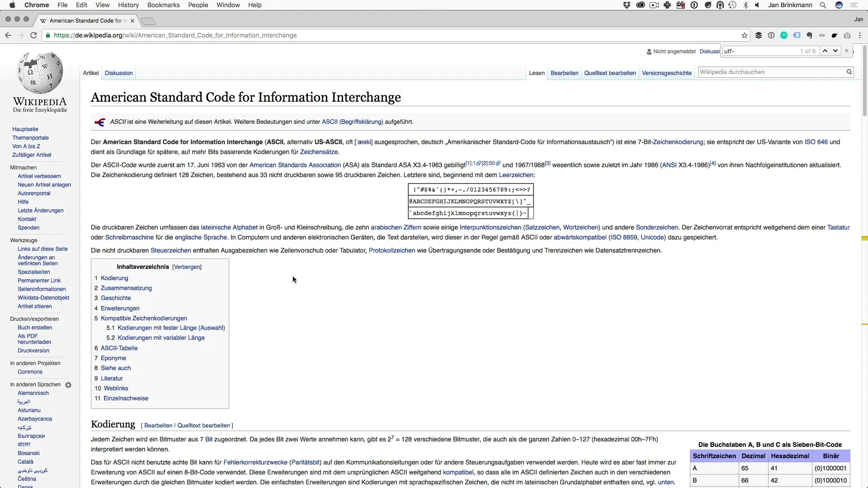Image resolution: width=868 pixels, height=488 pixels.
Task: Open the Bookmarks menu
Action: click(163, 5)
